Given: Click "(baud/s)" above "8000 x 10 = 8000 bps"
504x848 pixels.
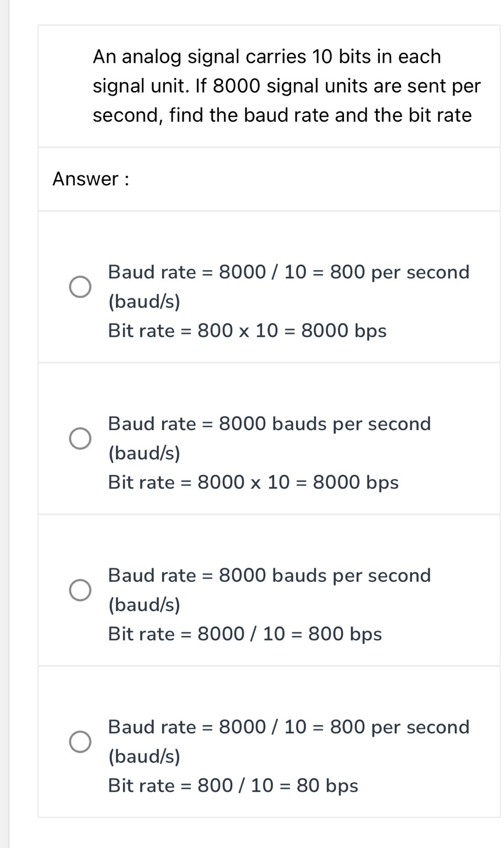Looking at the screenshot, I should 144,453.
